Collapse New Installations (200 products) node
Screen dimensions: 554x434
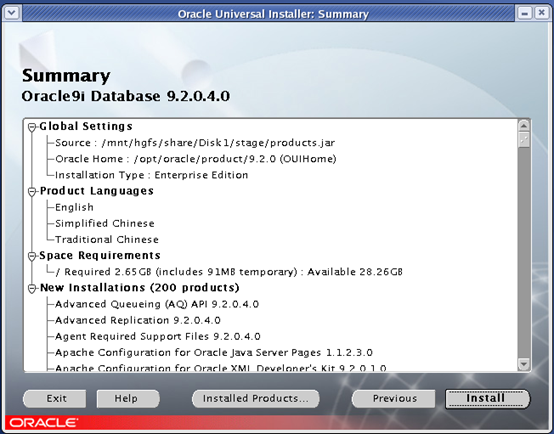click(x=32, y=288)
